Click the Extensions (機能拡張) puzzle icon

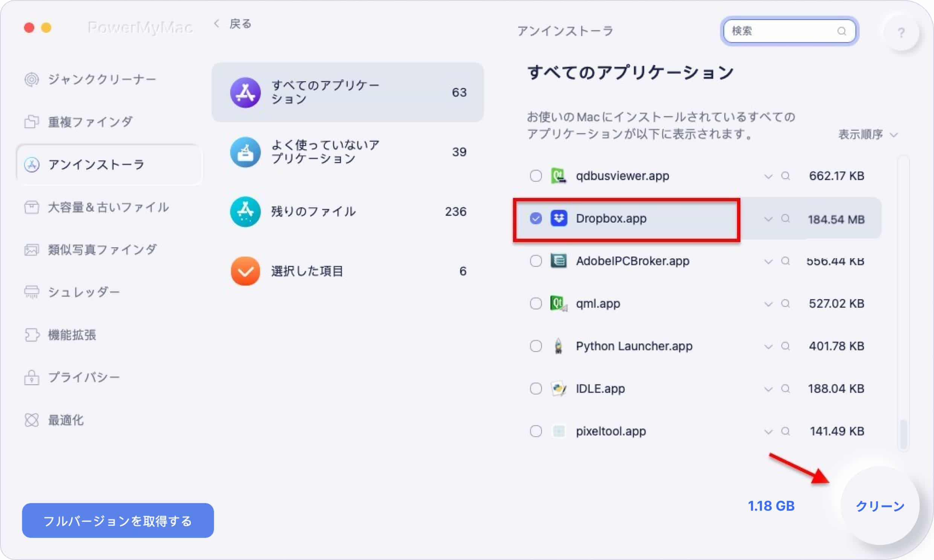point(32,335)
